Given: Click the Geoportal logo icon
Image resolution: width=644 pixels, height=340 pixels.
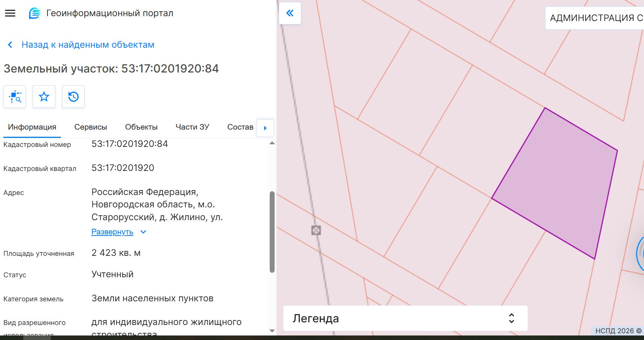Looking at the screenshot, I should pyautogui.click(x=35, y=13).
